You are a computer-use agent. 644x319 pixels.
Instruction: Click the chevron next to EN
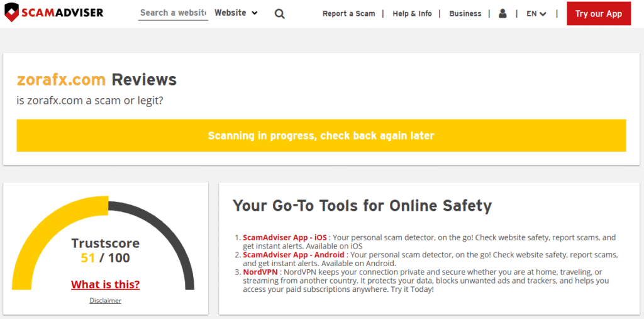pyautogui.click(x=543, y=14)
